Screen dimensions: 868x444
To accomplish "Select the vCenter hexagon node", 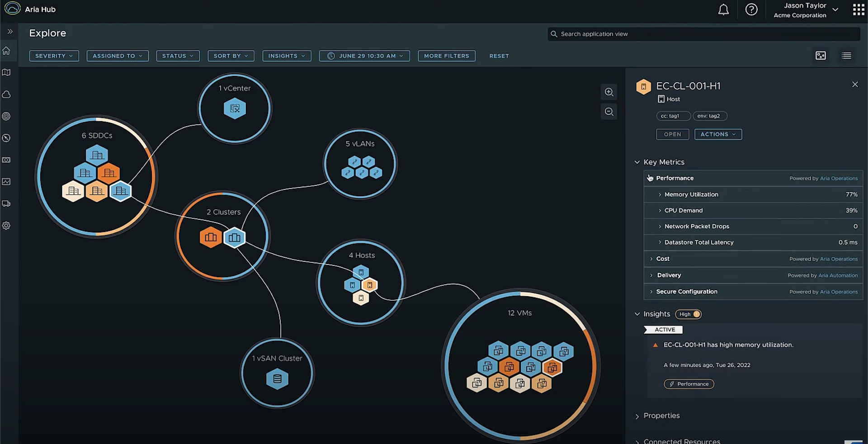I will [x=235, y=109].
